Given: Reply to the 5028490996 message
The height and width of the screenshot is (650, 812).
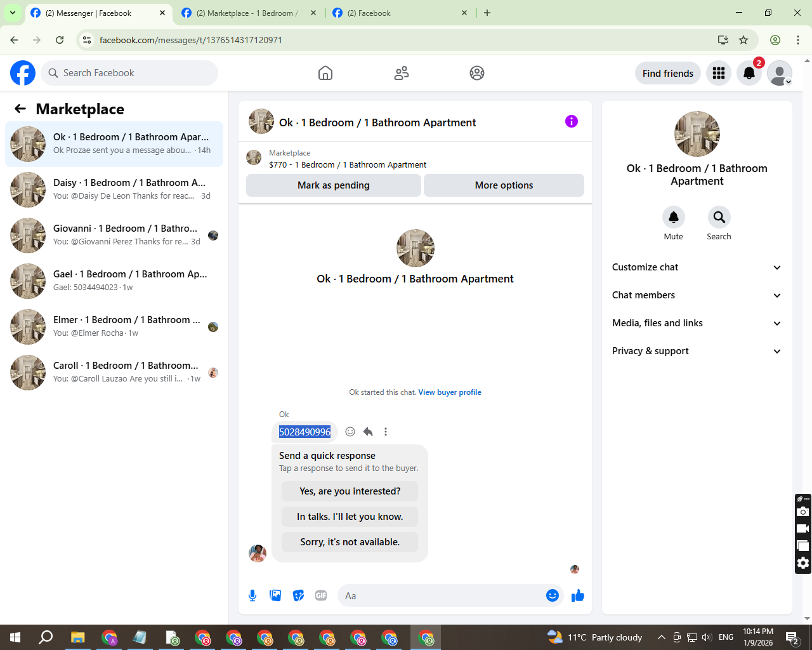Looking at the screenshot, I should [x=368, y=432].
